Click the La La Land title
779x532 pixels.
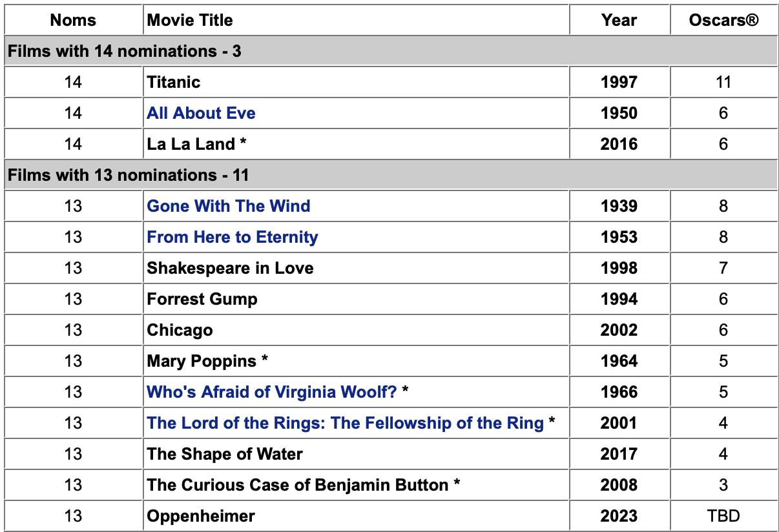tap(191, 144)
